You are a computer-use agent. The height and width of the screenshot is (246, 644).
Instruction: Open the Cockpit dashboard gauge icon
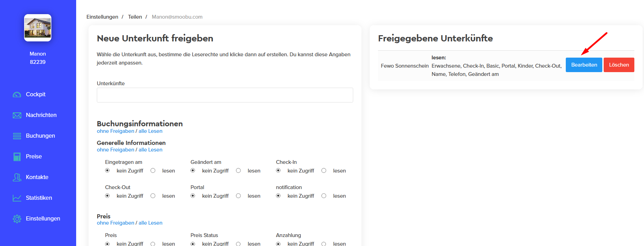(x=17, y=95)
